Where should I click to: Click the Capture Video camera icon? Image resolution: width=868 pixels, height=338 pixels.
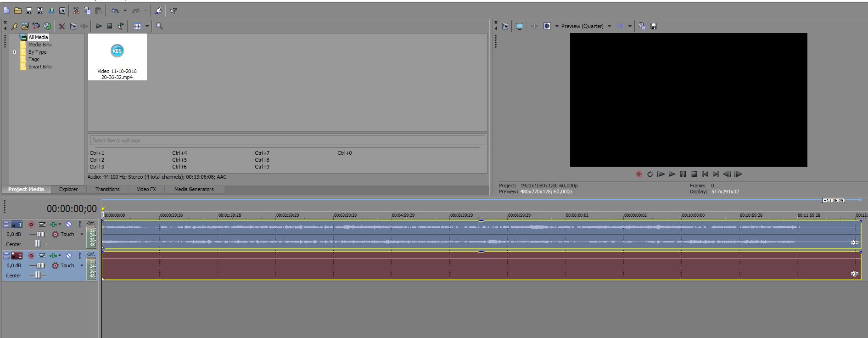click(x=36, y=26)
